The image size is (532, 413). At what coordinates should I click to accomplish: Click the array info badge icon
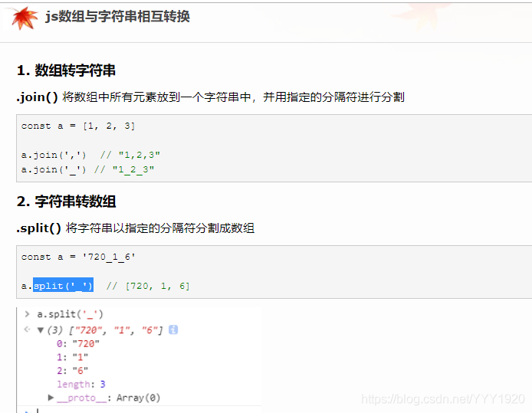coord(173,329)
